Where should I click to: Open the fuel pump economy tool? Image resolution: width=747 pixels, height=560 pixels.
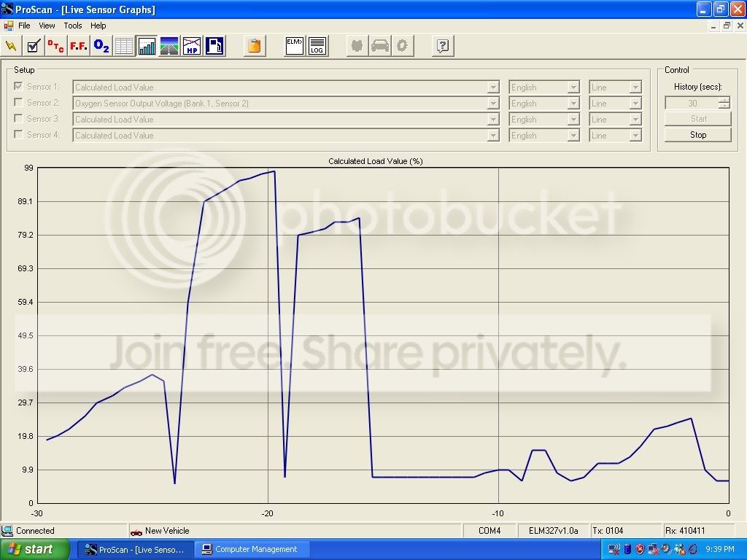click(x=214, y=47)
